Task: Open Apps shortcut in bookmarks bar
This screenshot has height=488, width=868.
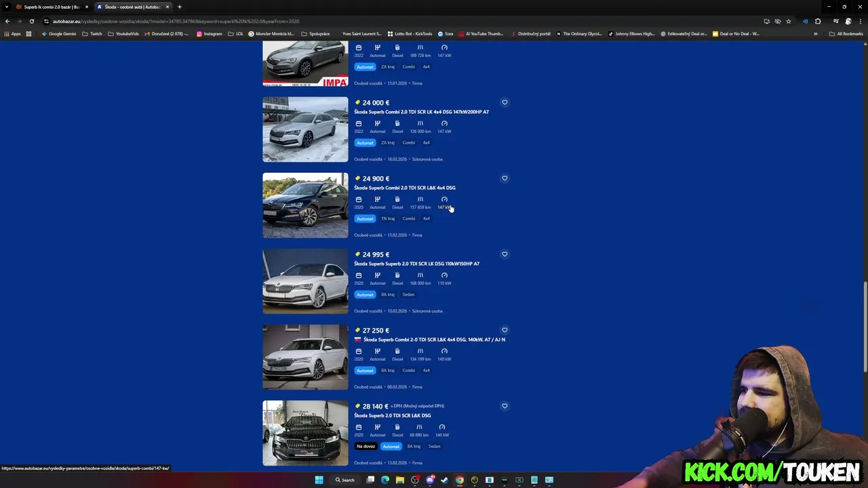Action: point(12,33)
